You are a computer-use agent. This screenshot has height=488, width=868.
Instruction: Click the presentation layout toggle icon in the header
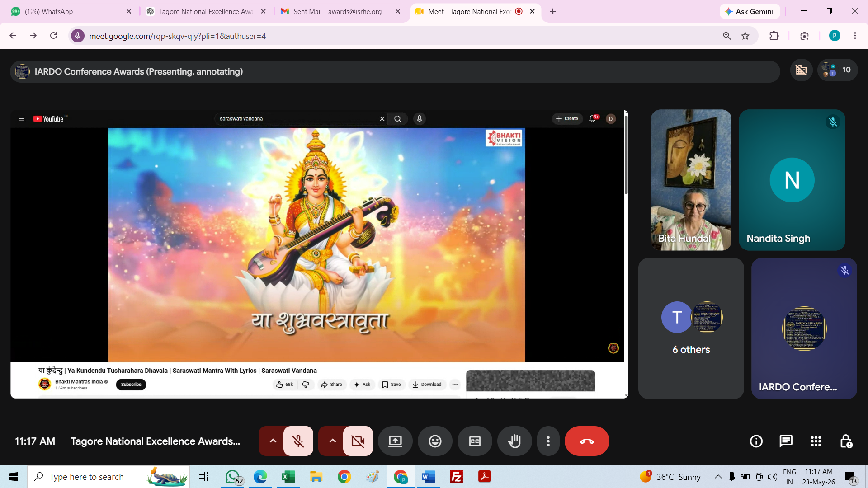tap(801, 70)
